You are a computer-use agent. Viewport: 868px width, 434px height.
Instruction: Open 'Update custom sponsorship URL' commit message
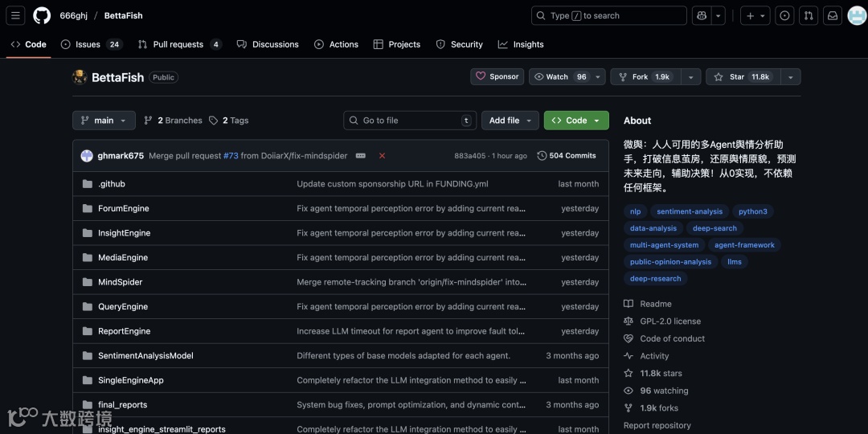pos(392,184)
